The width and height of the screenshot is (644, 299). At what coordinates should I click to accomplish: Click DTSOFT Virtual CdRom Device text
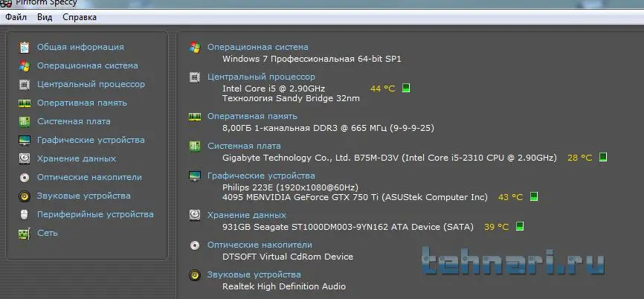click(x=288, y=257)
